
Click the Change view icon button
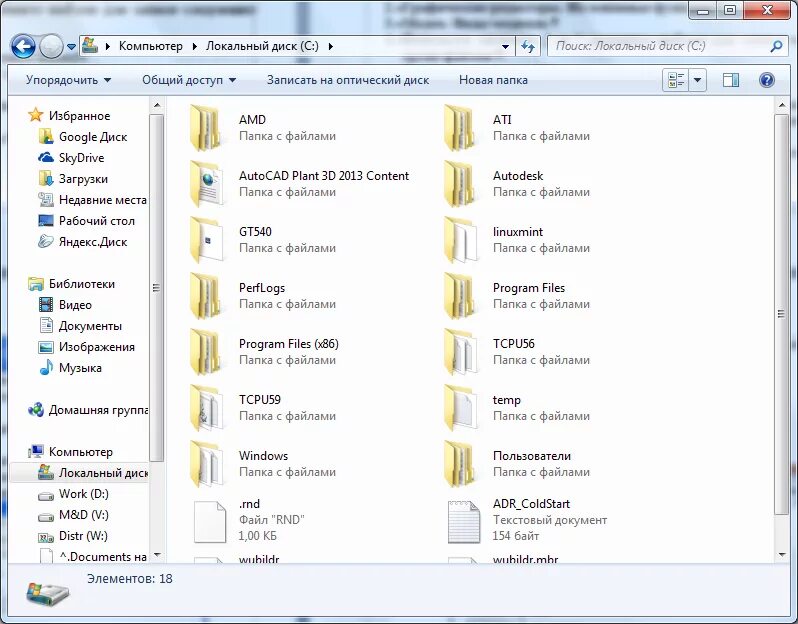(x=676, y=80)
